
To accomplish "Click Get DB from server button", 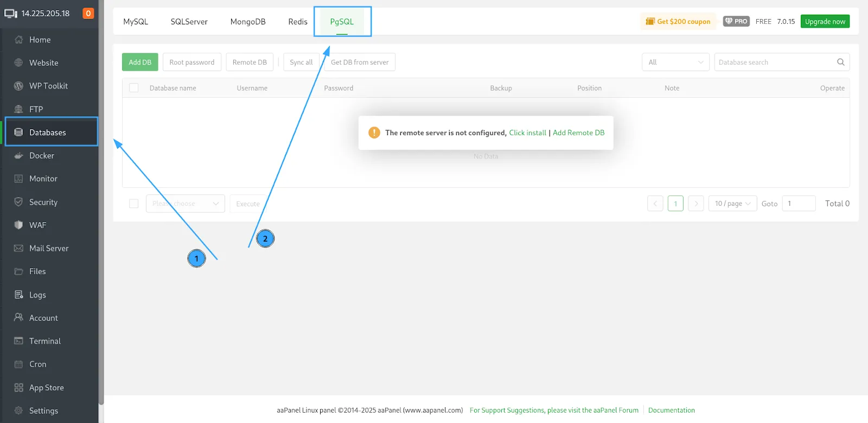I will (360, 62).
